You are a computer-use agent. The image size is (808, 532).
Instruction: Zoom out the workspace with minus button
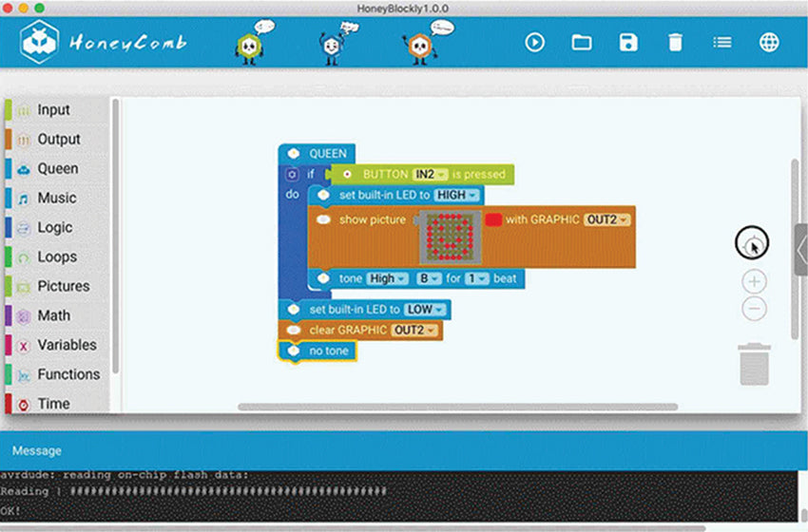pyautogui.click(x=754, y=309)
